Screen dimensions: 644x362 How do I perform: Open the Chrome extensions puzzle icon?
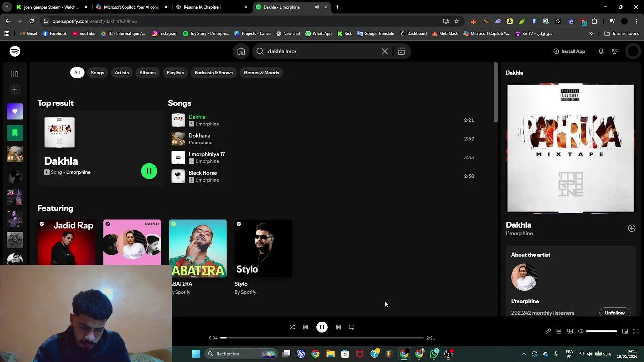pyautogui.click(x=595, y=21)
